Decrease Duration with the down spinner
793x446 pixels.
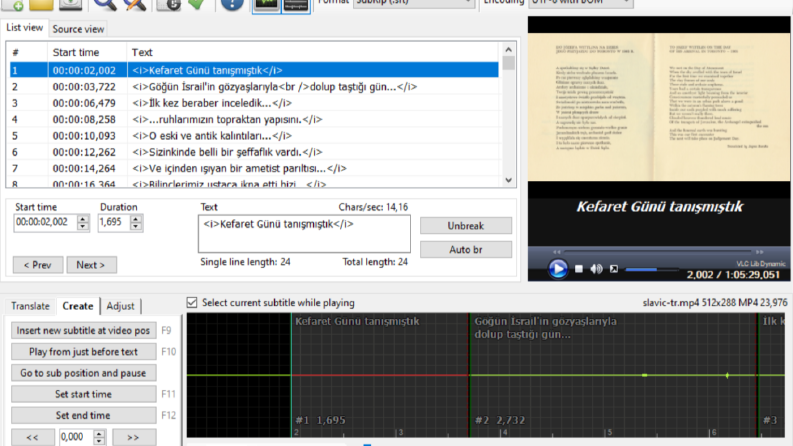click(136, 226)
